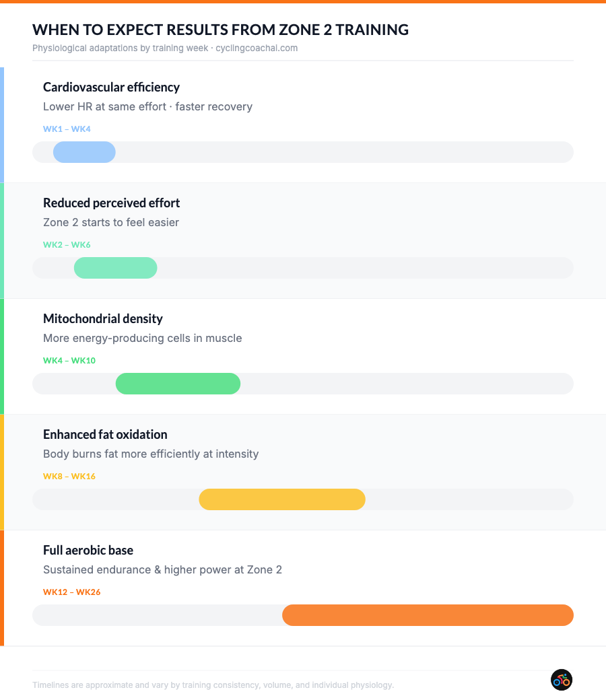Click the main Zone 2 Training title
This screenshot has height=700, width=606.
coord(220,30)
